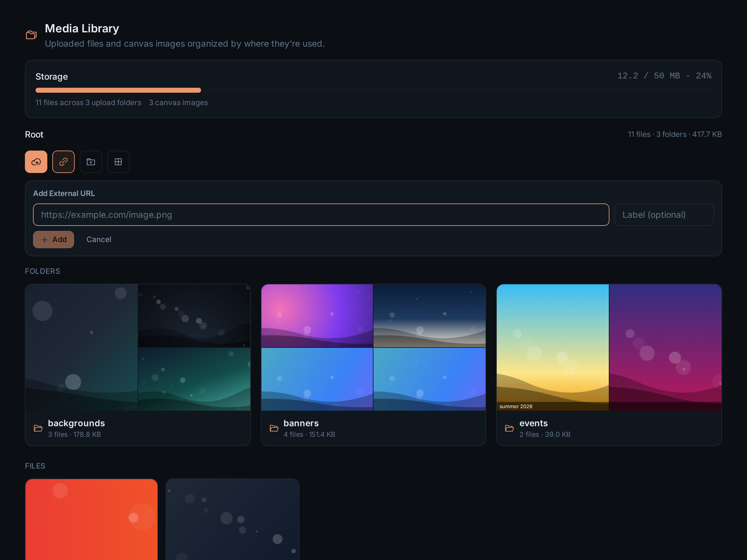Click the FOLDERS section label
747x560 pixels.
coord(43,271)
